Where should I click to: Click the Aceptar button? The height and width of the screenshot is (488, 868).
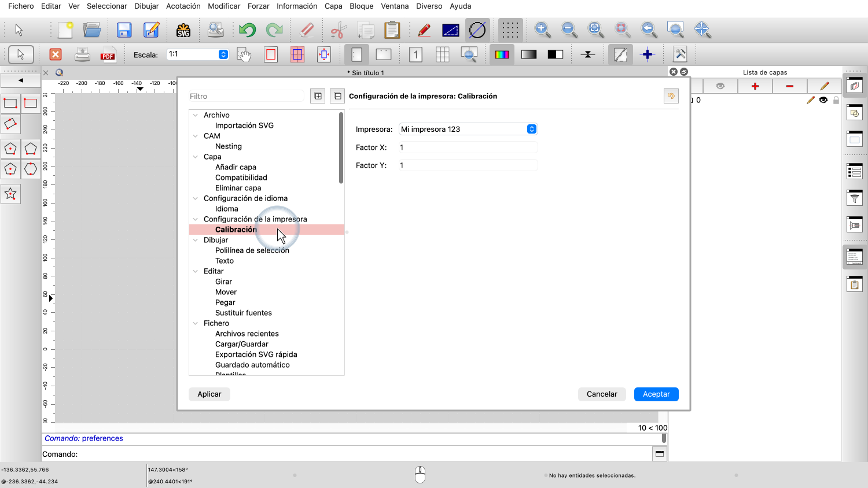[x=656, y=394]
